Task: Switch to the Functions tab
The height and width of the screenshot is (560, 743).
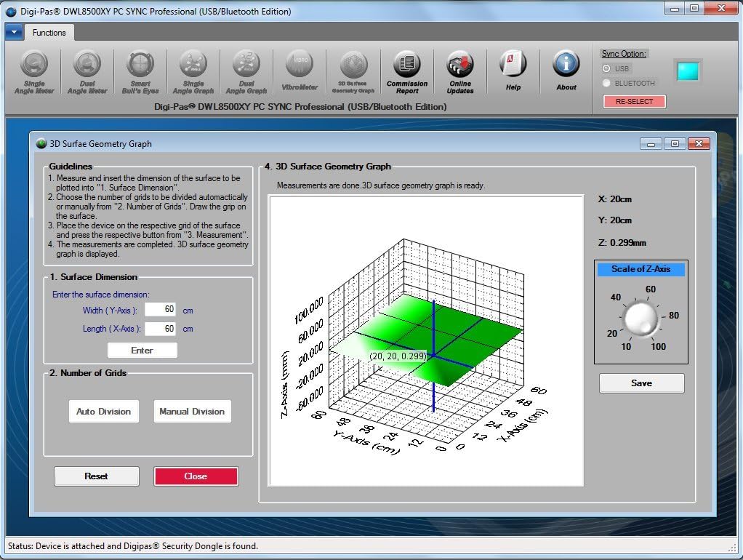Action: (49, 33)
